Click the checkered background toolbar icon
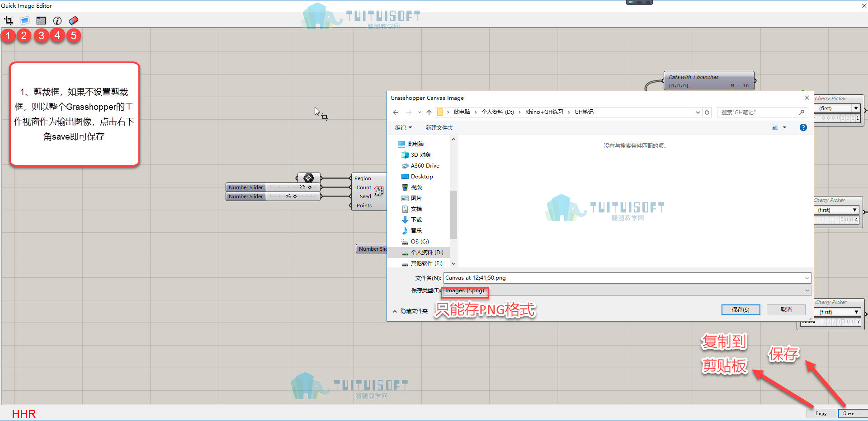This screenshot has width=868, height=421. 41,20
